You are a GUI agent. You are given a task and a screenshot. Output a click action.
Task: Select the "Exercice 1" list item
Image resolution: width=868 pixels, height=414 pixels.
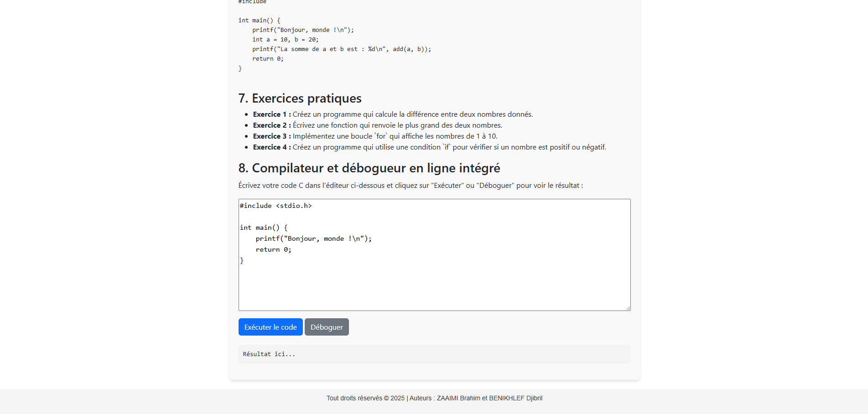click(392, 114)
